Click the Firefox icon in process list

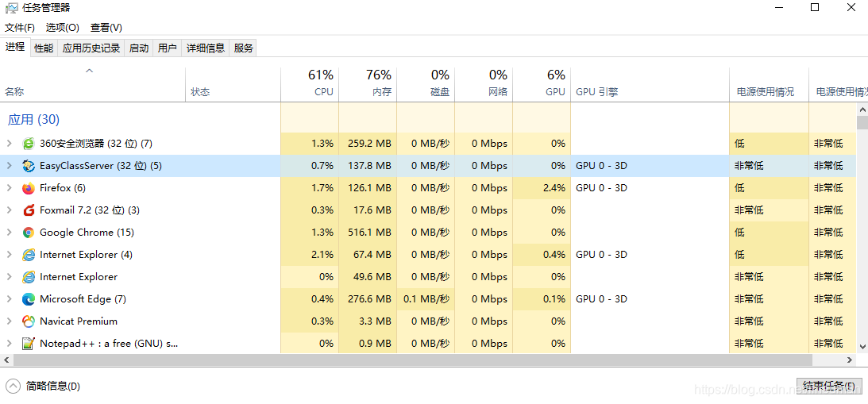(29, 188)
